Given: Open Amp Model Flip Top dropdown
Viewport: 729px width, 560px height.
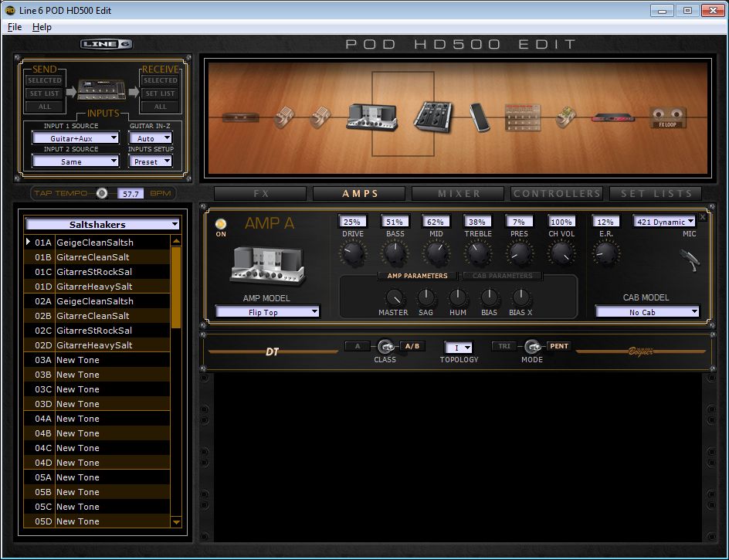Looking at the screenshot, I should (x=267, y=312).
